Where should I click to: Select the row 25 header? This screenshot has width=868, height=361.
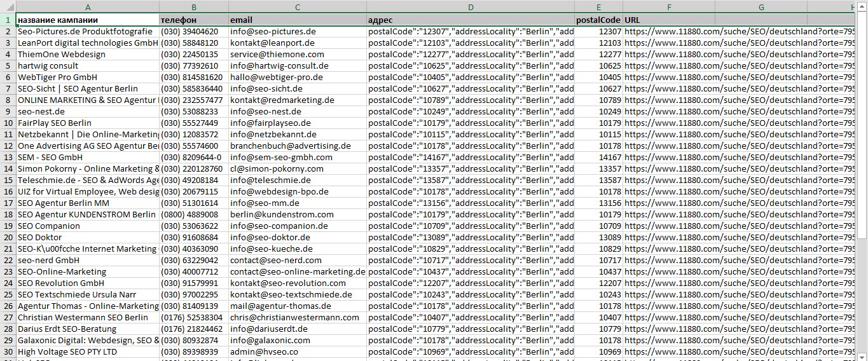point(8,294)
